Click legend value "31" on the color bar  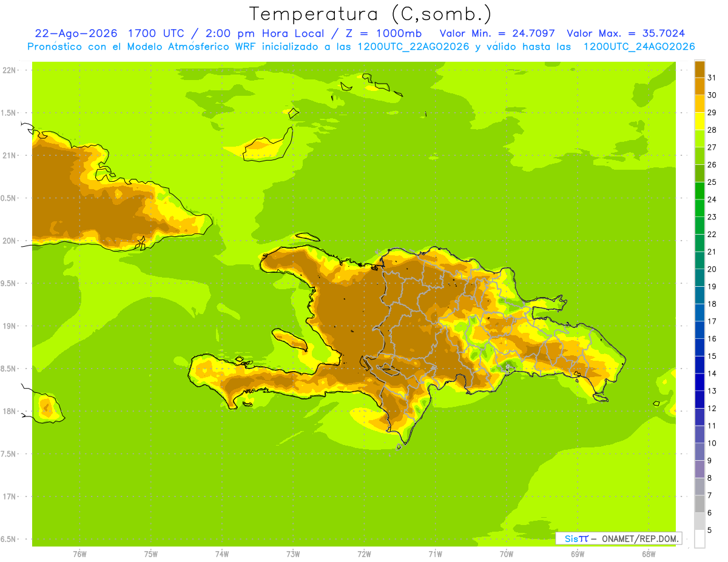(712, 78)
